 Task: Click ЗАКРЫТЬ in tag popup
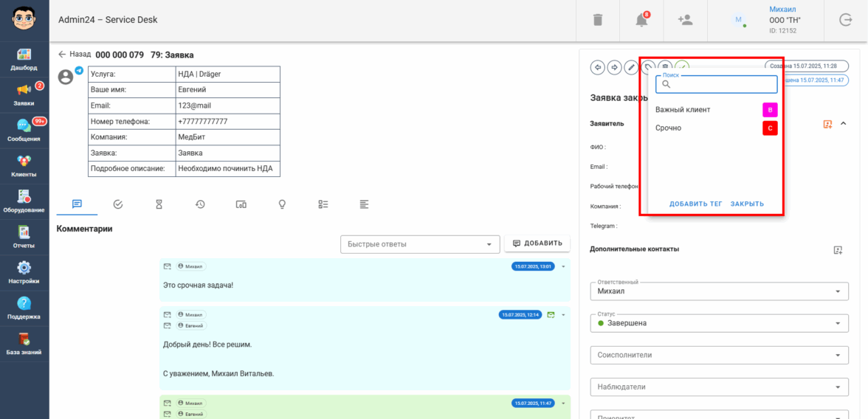point(747,204)
